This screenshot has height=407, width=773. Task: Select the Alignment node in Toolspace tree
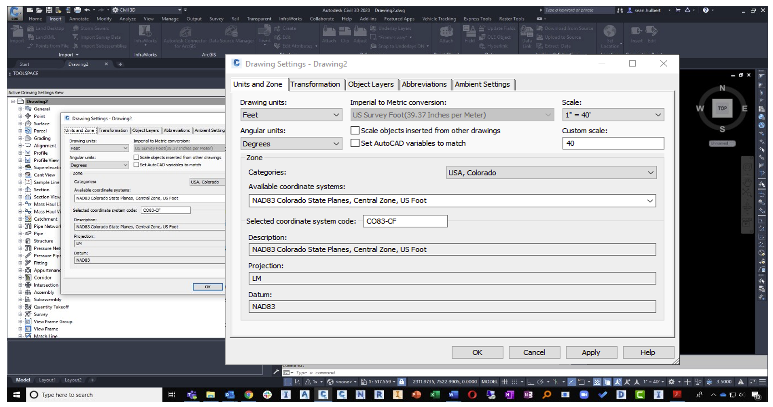pos(45,146)
